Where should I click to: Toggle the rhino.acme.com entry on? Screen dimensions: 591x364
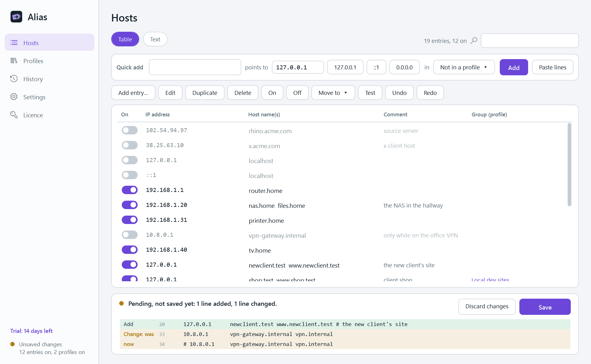130,130
